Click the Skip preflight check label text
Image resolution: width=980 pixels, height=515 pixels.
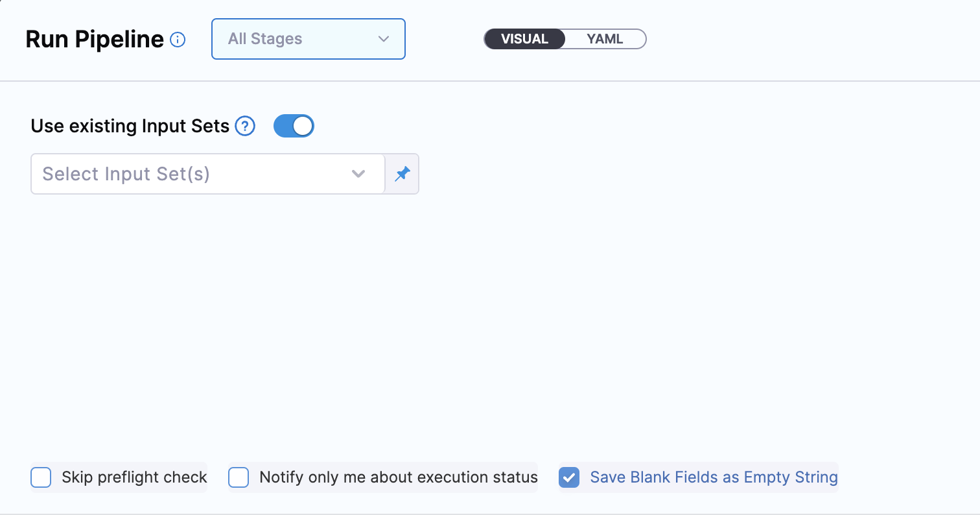click(x=134, y=477)
